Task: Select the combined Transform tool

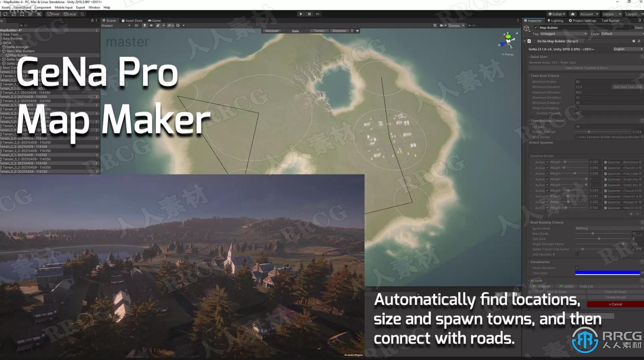Action: (x=30, y=14)
